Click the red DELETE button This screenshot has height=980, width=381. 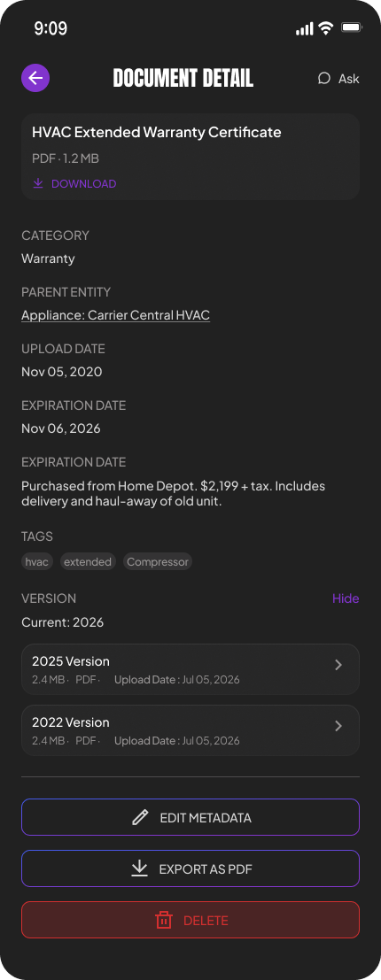coord(190,920)
